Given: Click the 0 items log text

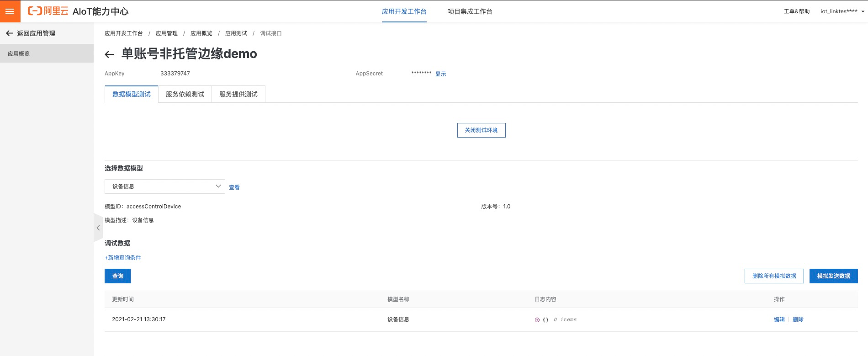Looking at the screenshot, I should pyautogui.click(x=565, y=320).
